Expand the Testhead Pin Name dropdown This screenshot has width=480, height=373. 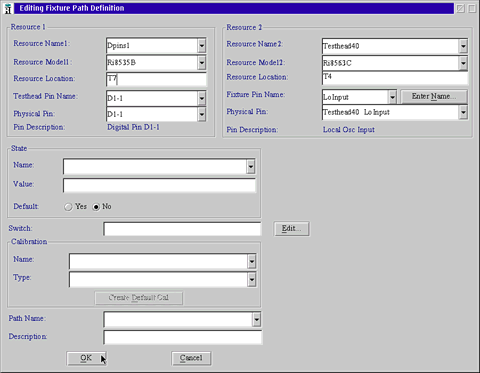pyautogui.click(x=201, y=98)
